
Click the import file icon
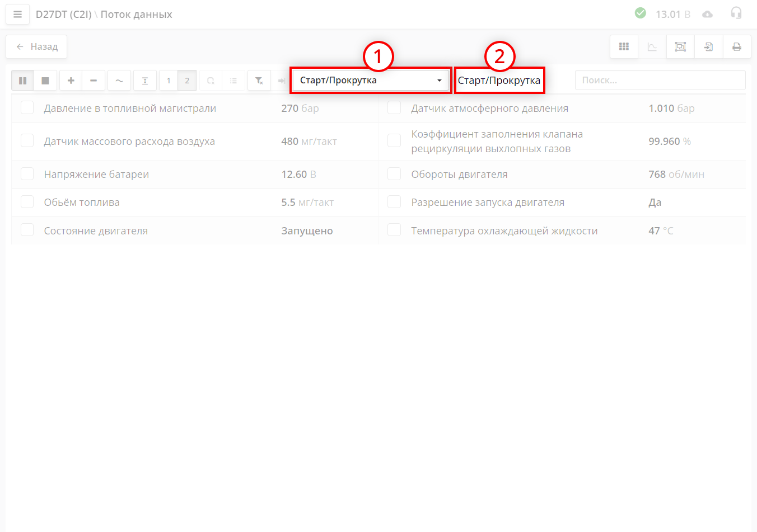[708, 47]
